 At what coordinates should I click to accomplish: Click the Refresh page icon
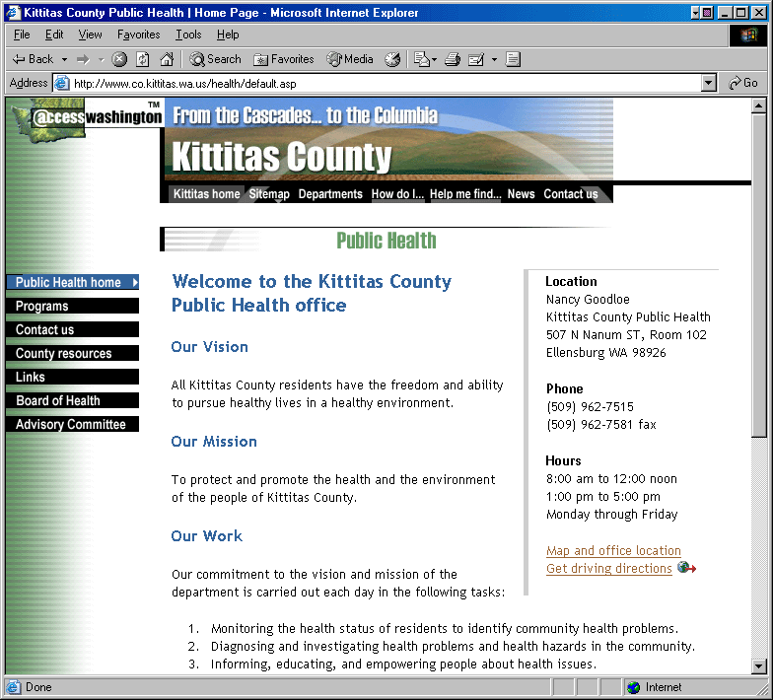[143, 59]
